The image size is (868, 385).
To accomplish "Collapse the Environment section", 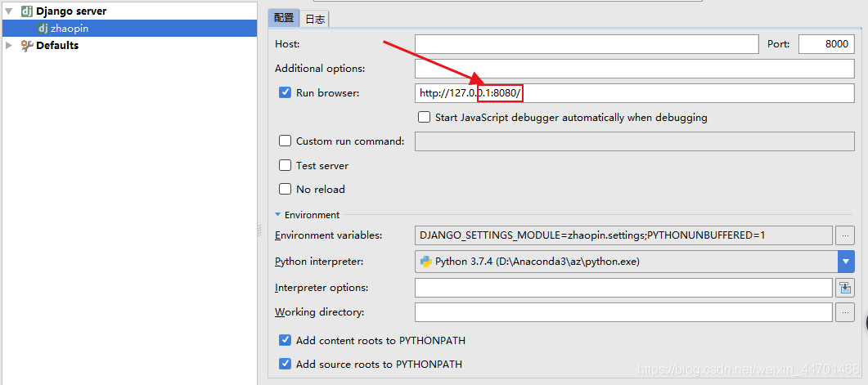I will click(x=278, y=215).
